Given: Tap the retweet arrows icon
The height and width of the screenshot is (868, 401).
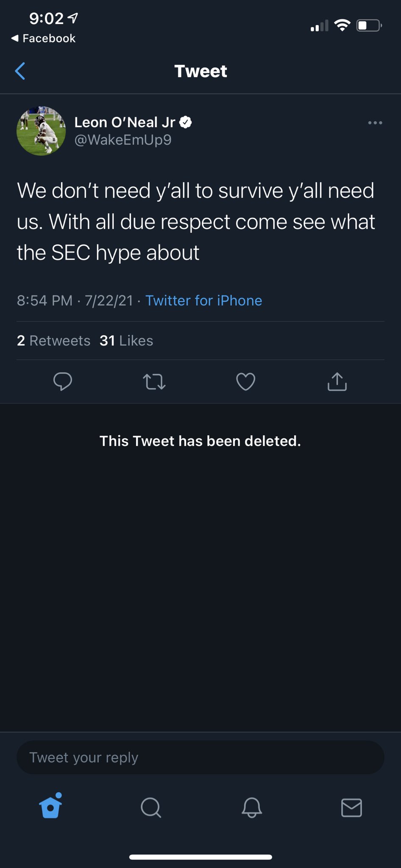Looking at the screenshot, I should click(154, 381).
